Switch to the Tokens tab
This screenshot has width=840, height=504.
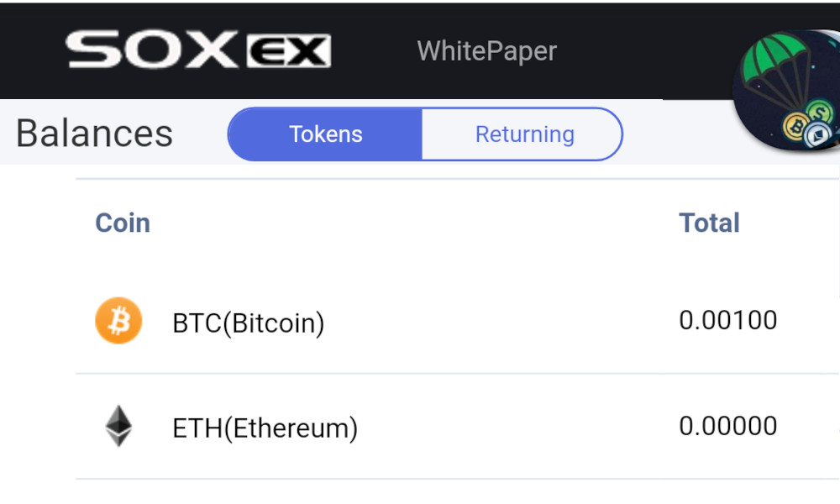pos(325,134)
